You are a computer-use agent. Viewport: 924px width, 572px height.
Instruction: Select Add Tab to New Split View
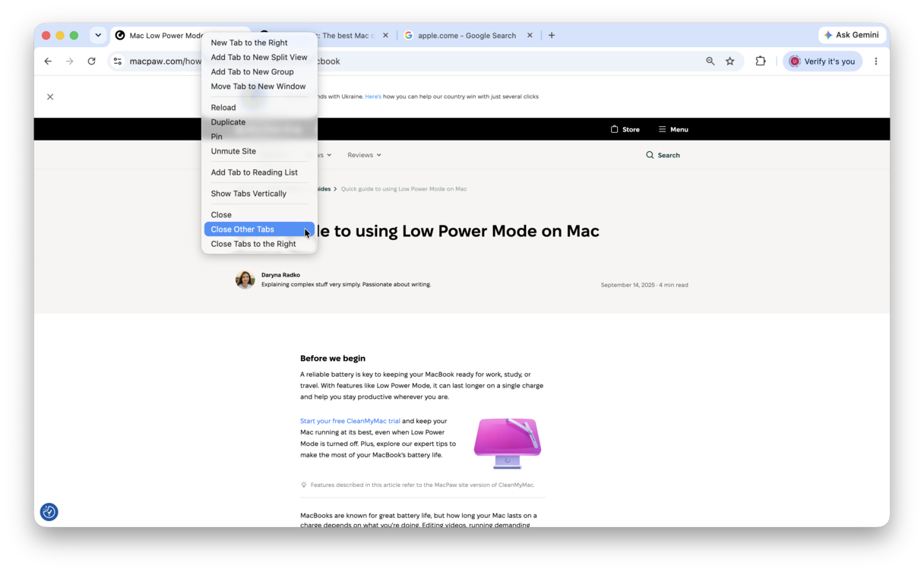click(x=259, y=57)
